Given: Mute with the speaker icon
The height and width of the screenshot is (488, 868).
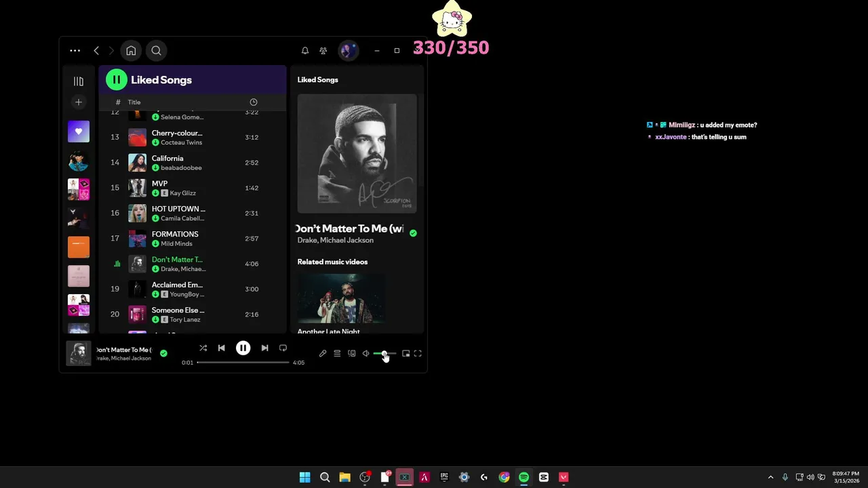Looking at the screenshot, I should 366,354.
